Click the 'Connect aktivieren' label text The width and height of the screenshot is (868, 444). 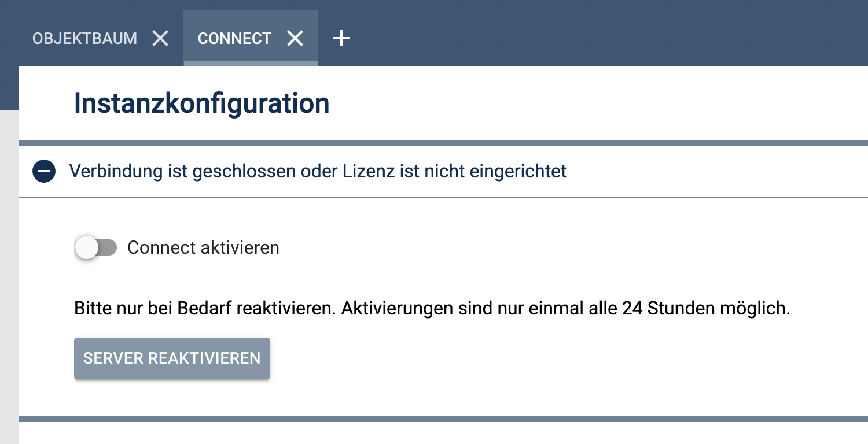click(203, 248)
